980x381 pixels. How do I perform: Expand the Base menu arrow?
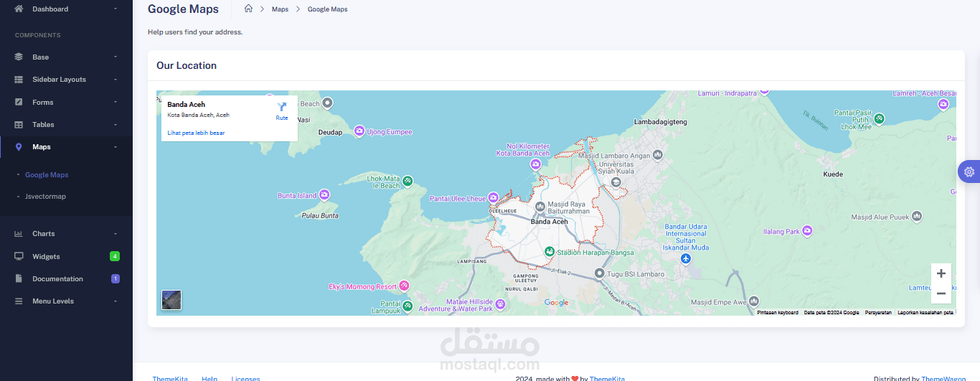116,57
